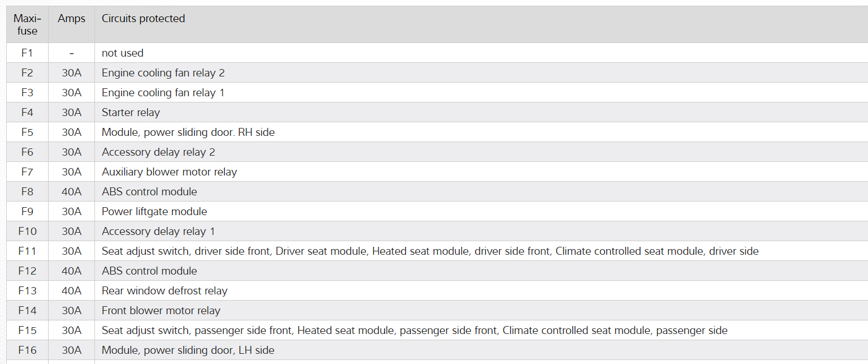Screen dimensions: 868x364
Task: Select the F1 fuse cell
Action: point(27,53)
